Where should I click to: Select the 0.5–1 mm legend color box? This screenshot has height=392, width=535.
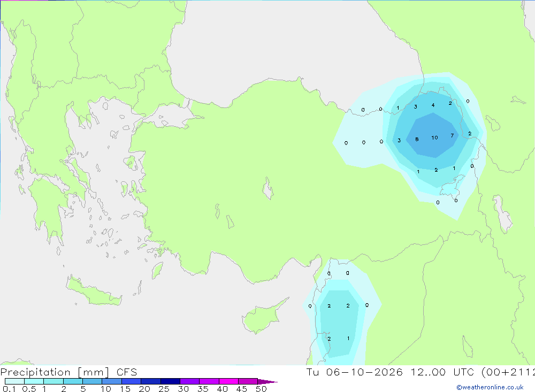tap(34, 381)
